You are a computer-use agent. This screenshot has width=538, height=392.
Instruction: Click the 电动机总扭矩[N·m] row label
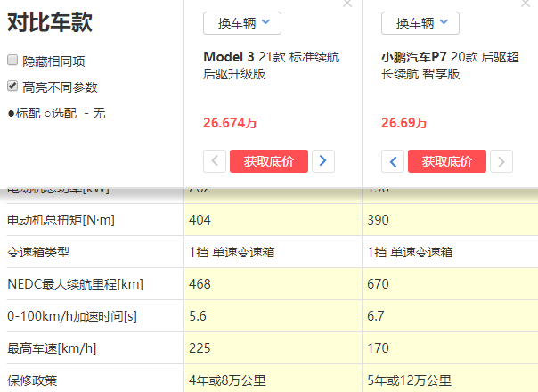click(61, 220)
